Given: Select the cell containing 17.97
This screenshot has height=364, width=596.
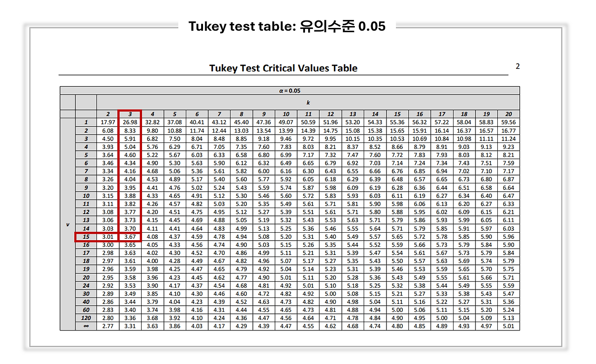Looking at the screenshot, I should coord(108,122).
